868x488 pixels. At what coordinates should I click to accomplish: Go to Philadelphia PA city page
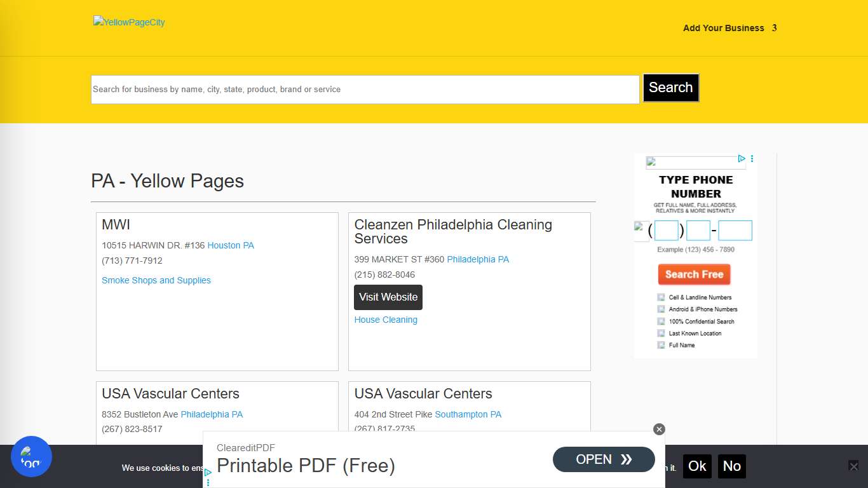(x=478, y=259)
